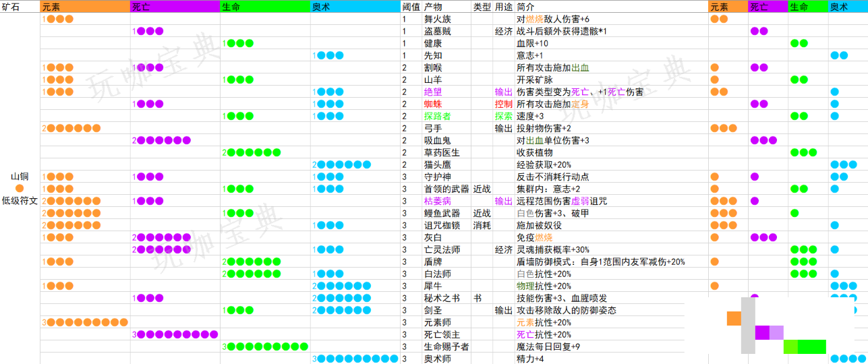Select the 犀牛 product cell
Screen dimensions: 868x364
coord(433,286)
